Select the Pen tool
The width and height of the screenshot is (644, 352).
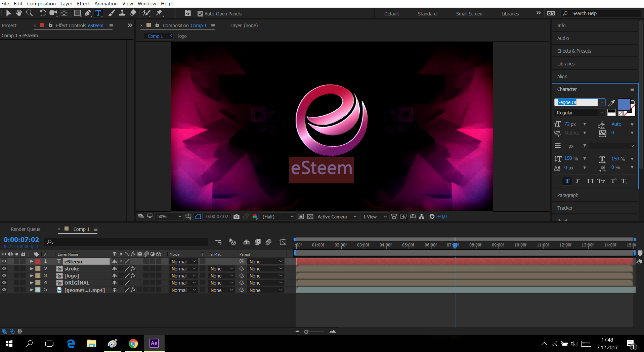coord(88,13)
